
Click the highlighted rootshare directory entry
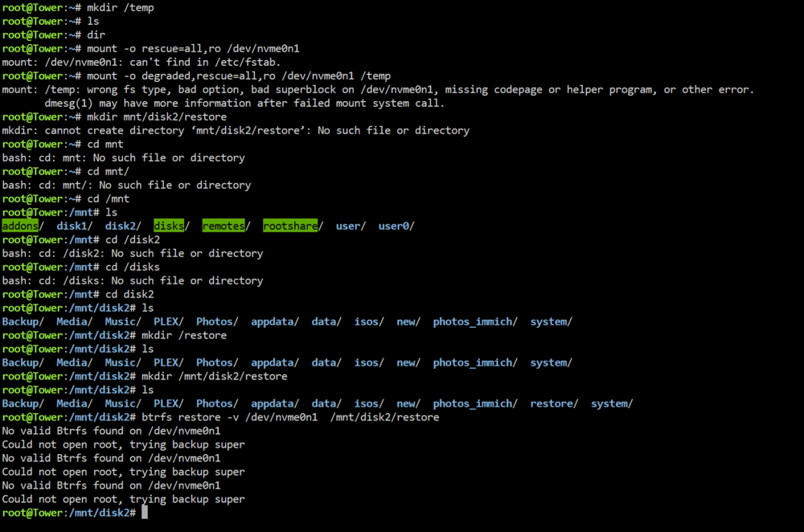(290, 226)
